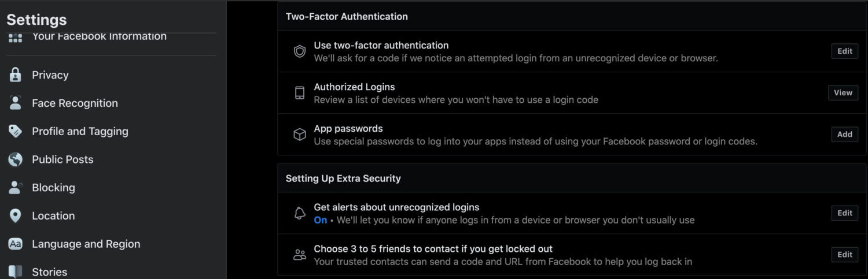Click the Face Recognition person icon

coord(16,103)
